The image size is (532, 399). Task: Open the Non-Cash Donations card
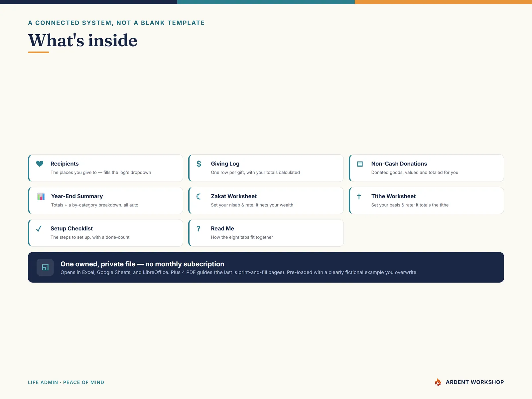426,168
